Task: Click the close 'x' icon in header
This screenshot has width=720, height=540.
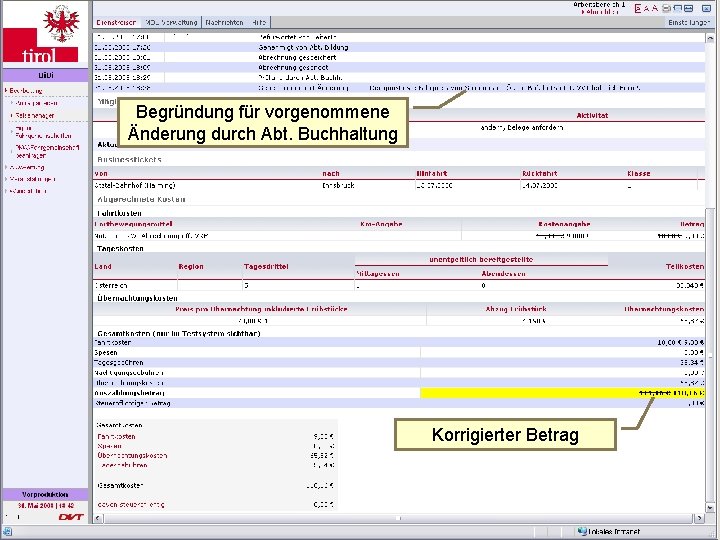Action: pos(706,9)
